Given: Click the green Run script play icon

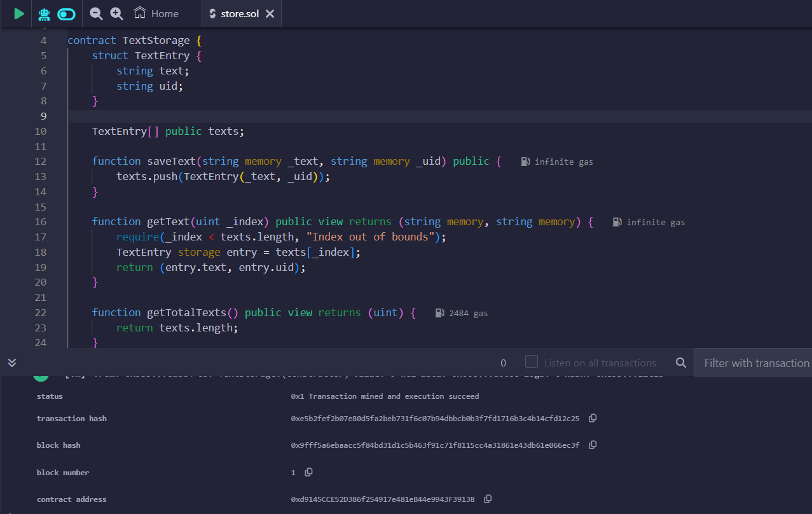Looking at the screenshot, I should pyautogui.click(x=19, y=13).
